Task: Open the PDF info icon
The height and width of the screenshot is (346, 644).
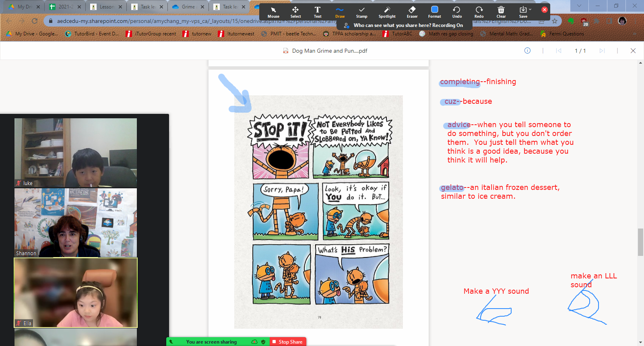Action: 527,51
